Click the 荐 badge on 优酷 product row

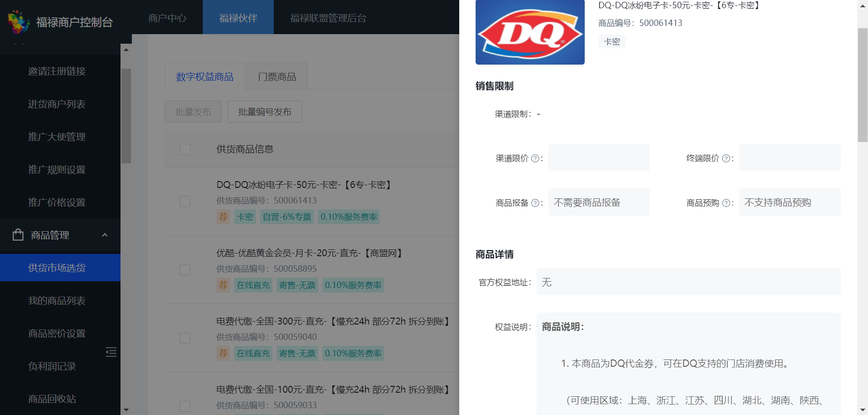coord(223,285)
